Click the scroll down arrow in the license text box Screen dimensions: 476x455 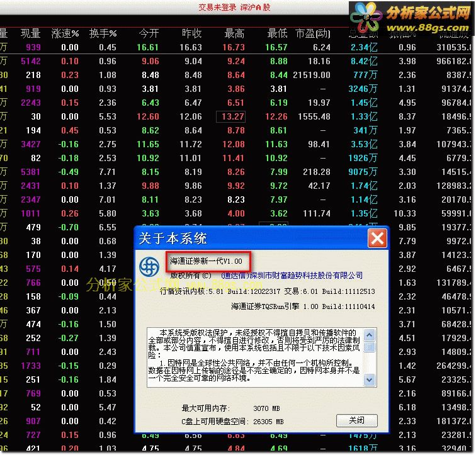coord(369,379)
